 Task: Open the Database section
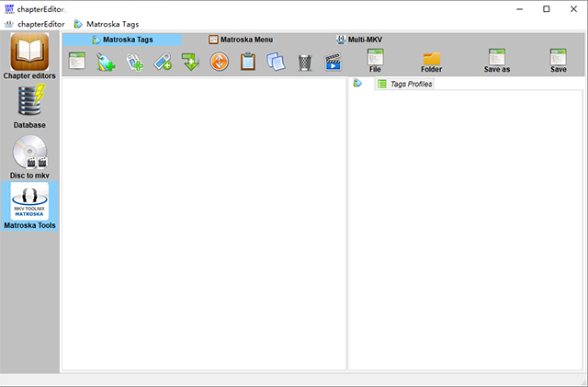click(x=29, y=107)
